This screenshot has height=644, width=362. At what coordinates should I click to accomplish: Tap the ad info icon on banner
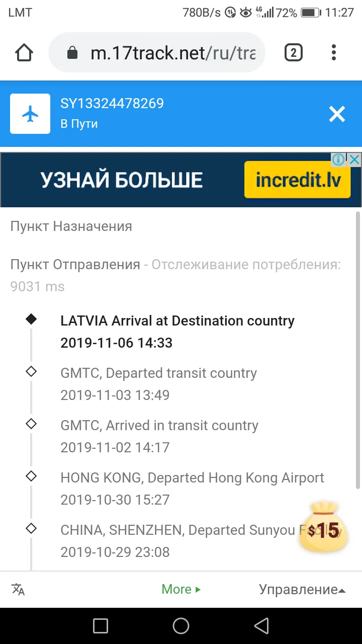coord(339,160)
